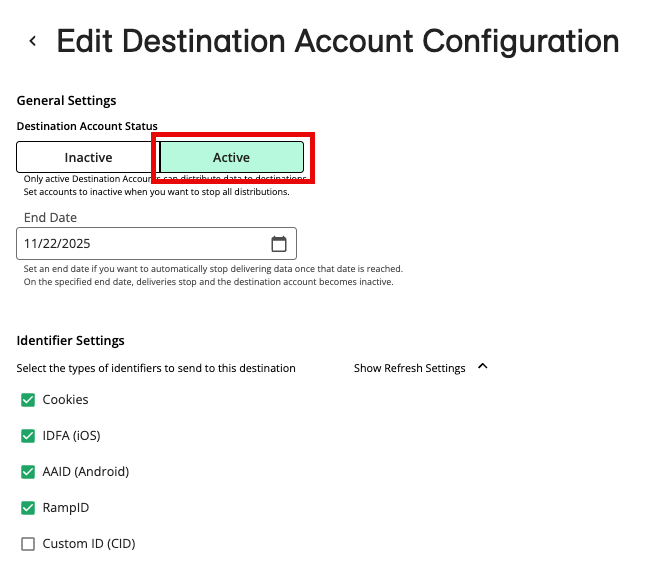The width and height of the screenshot is (645, 573).
Task: Click the back arrow beside the page title
Action: [x=33, y=41]
